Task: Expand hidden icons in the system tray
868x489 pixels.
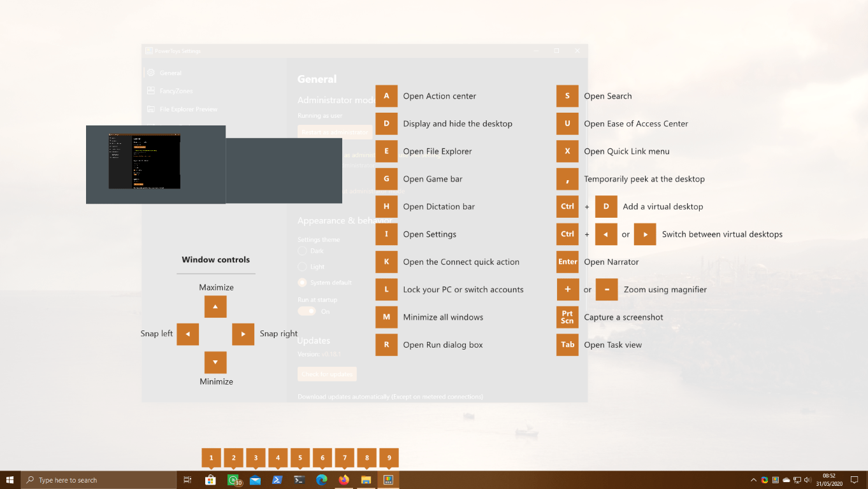Action: pyautogui.click(x=753, y=479)
